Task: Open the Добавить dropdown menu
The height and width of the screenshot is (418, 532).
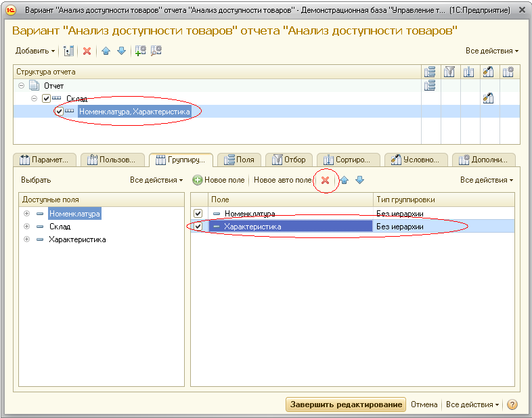Action: (x=35, y=51)
